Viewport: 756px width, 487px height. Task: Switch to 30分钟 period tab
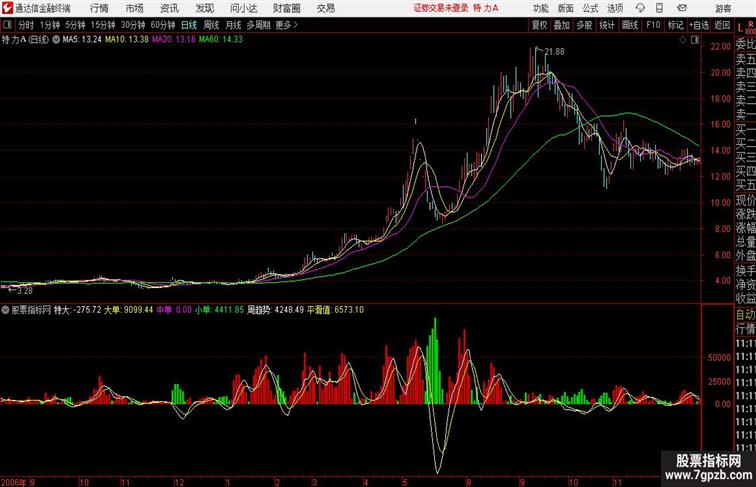(133, 25)
